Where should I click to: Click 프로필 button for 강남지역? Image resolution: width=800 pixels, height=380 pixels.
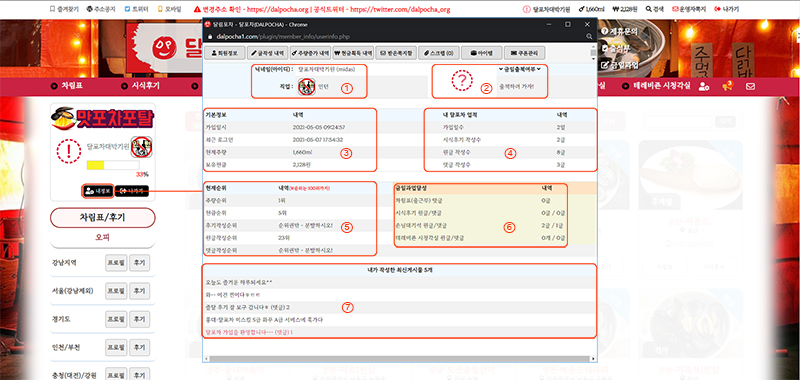tap(116, 264)
